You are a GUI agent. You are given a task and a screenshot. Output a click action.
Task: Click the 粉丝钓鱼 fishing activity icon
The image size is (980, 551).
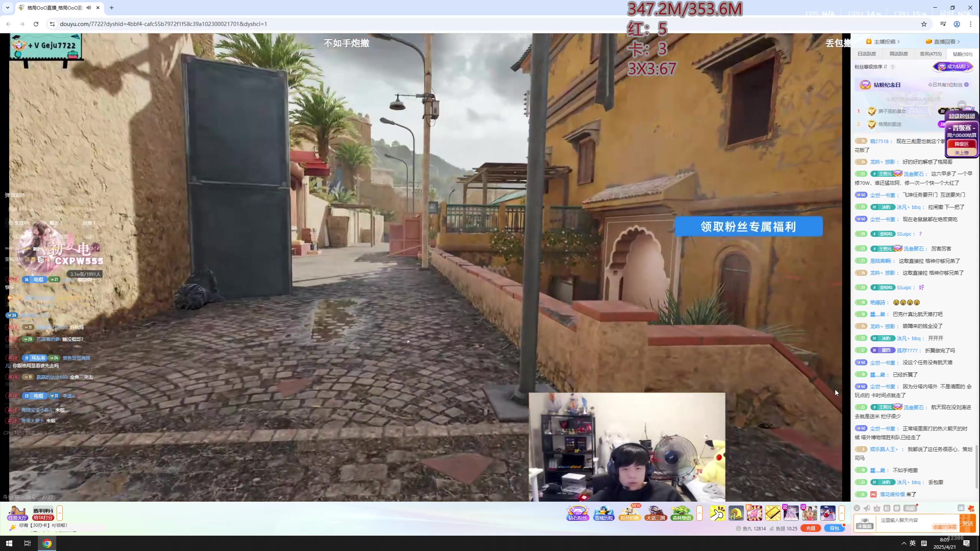[629, 513]
